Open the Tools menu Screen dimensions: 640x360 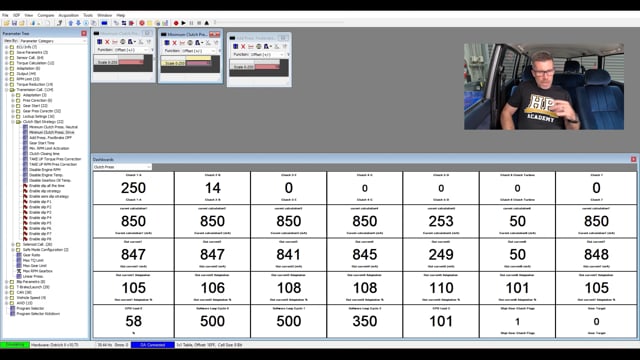(x=88, y=15)
